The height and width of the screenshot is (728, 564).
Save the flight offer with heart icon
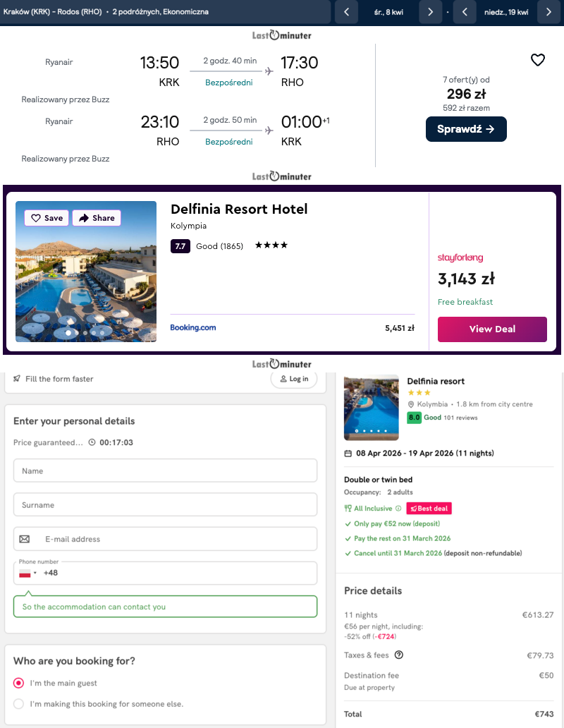(x=538, y=61)
